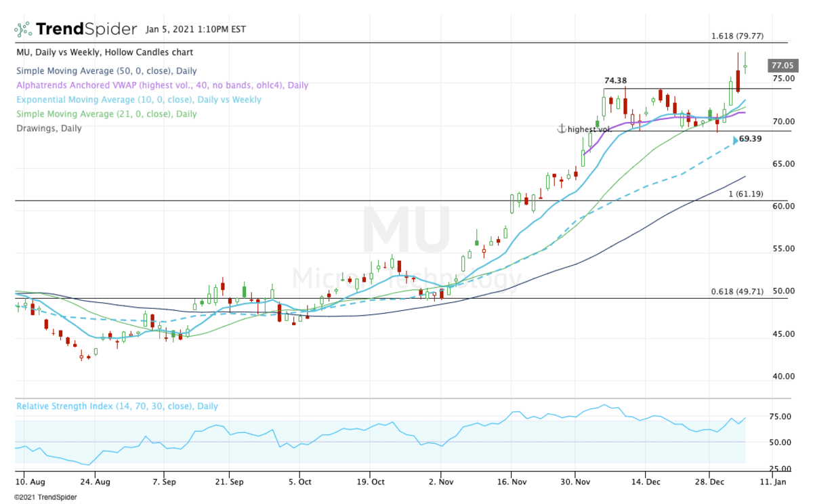Click the Jan 5, 2021 1:10PM timestamp
813x504 pixels.
point(196,29)
